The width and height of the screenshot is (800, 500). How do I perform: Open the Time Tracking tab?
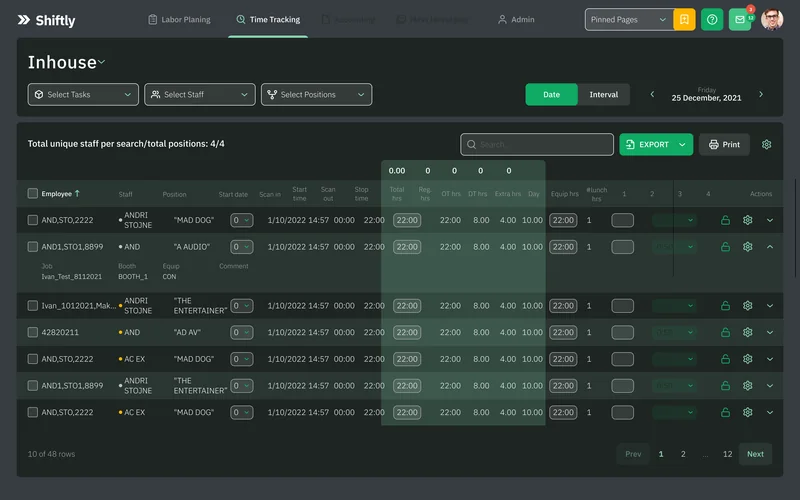tap(268, 19)
